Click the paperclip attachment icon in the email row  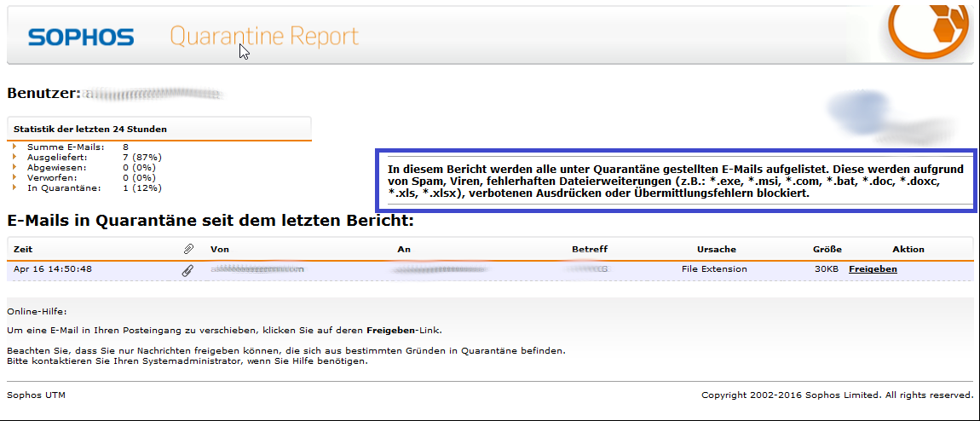pos(187,269)
